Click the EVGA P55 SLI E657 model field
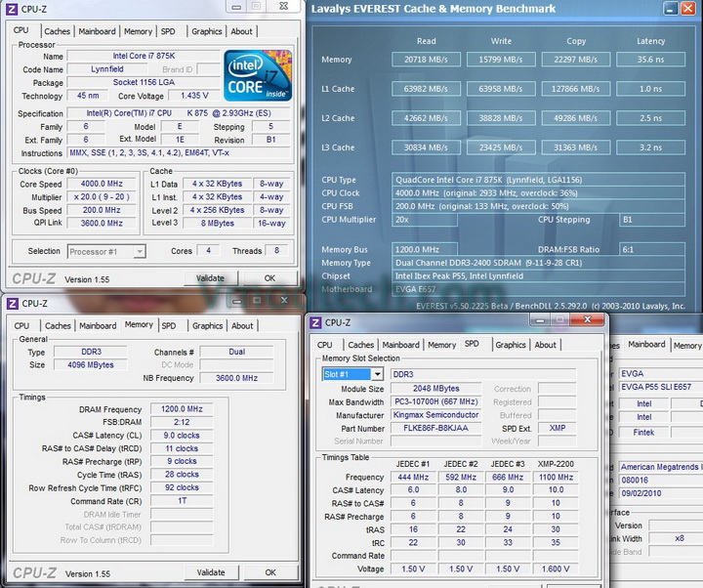The image size is (703, 588). [x=661, y=387]
